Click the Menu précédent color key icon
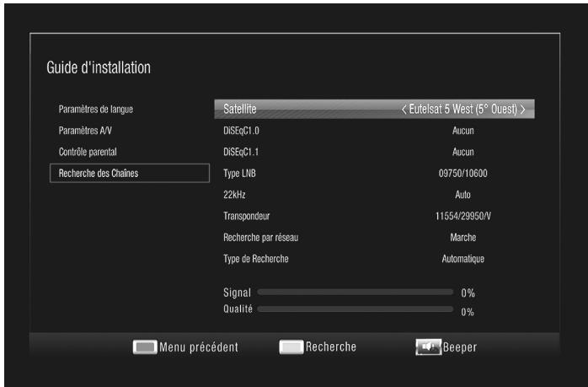 point(144,347)
